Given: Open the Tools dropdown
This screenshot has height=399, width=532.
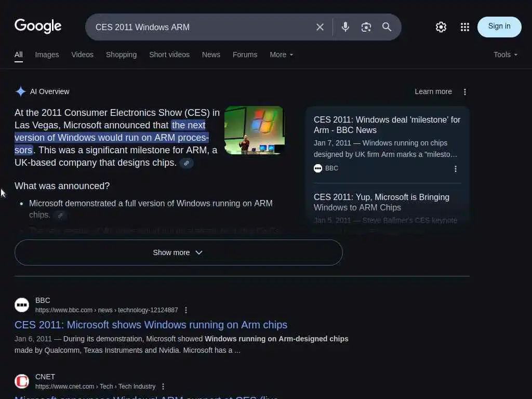Looking at the screenshot, I should click(505, 55).
